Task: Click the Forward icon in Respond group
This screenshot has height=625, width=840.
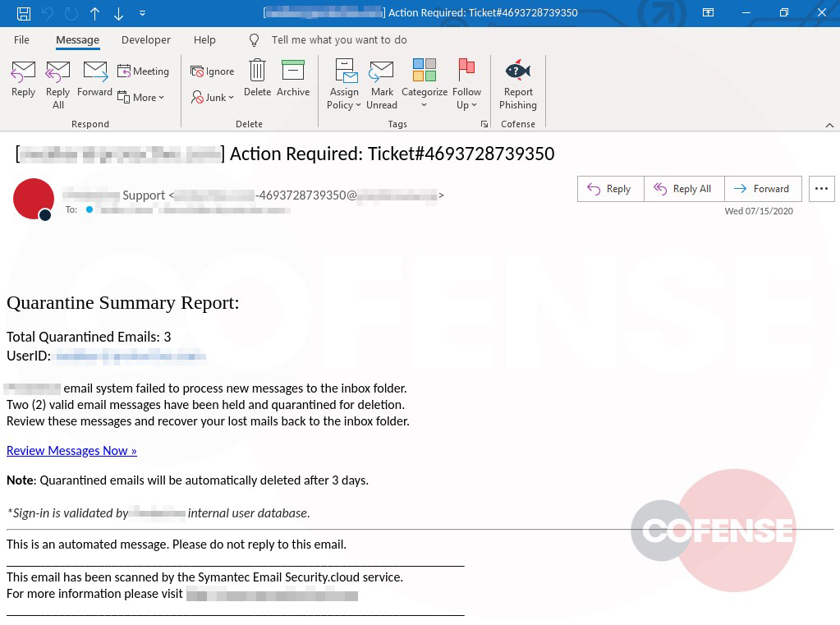Action: pos(94,79)
